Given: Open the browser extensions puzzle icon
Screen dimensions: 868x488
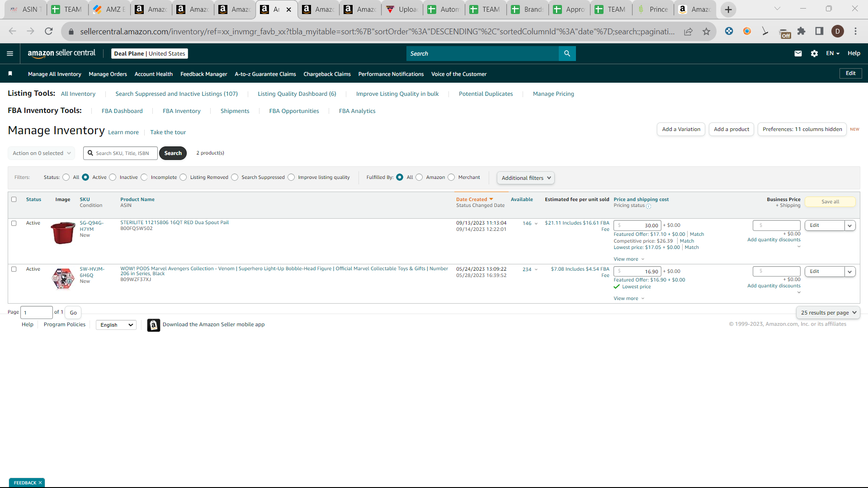Looking at the screenshot, I should 801,31.
